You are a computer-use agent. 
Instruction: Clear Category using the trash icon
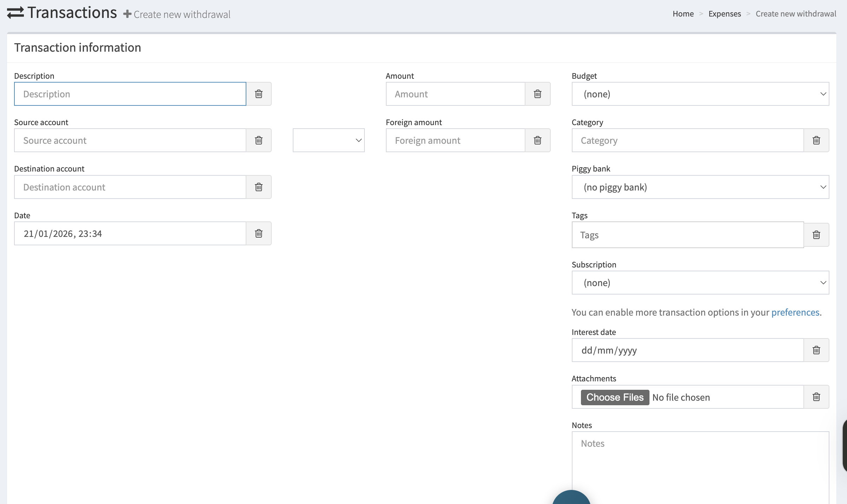click(816, 140)
